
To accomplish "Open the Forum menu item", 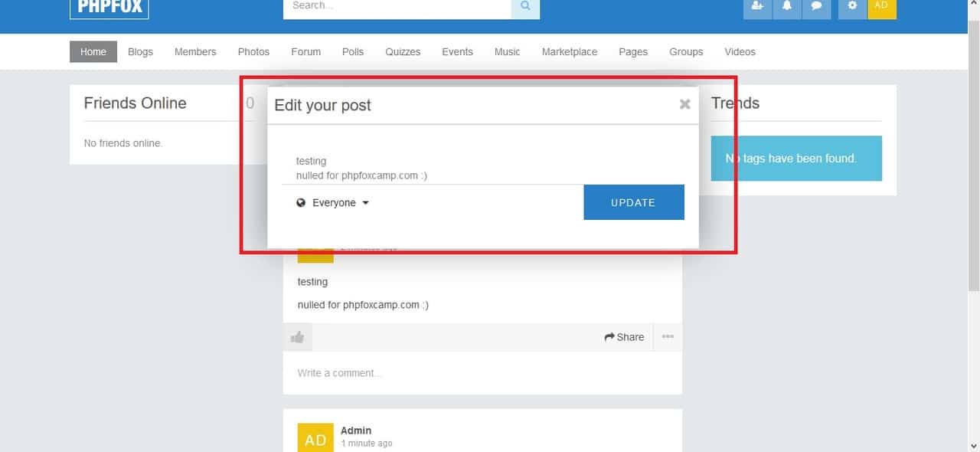I will [x=305, y=52].
